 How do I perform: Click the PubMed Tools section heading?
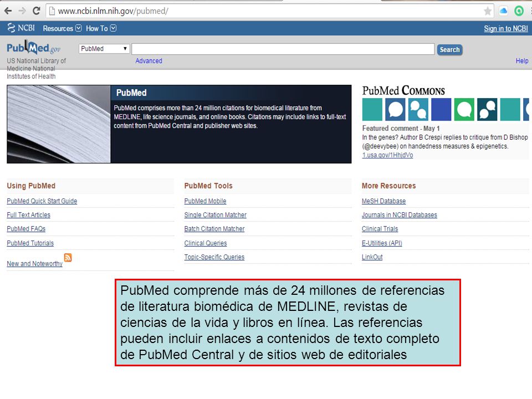tap(208, 186)
